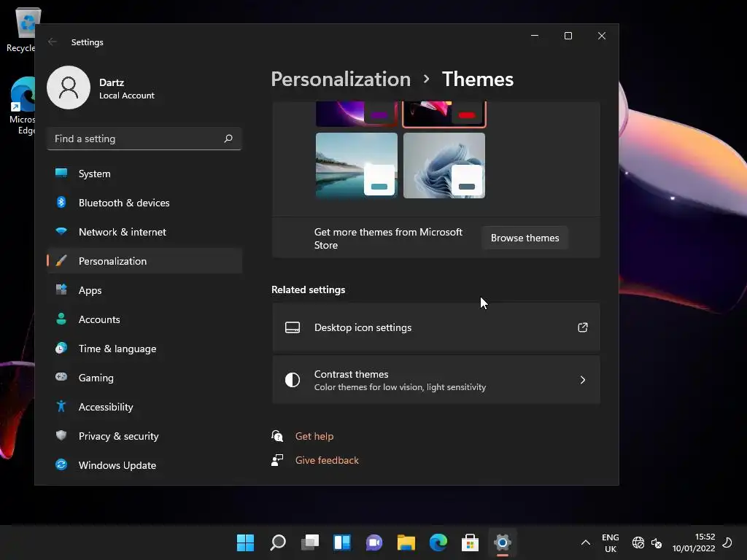This screenshot has width=747, height=560.
Task: Open the Windows Start menu
Action: pos(246,542)
